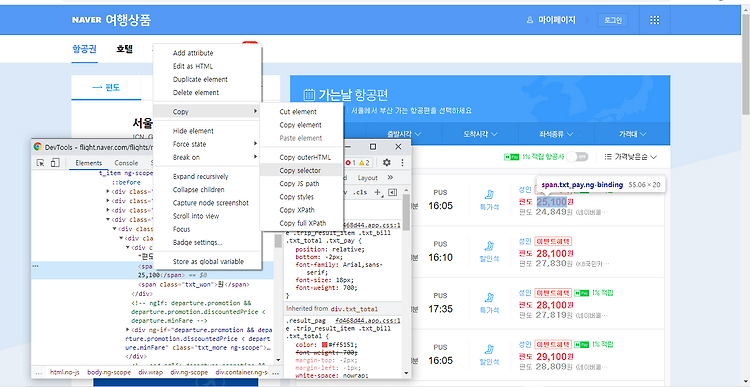Select the 호텔 site tab
Image resolution: width=750 pixels, height=387 pixels.
(124, 49)
